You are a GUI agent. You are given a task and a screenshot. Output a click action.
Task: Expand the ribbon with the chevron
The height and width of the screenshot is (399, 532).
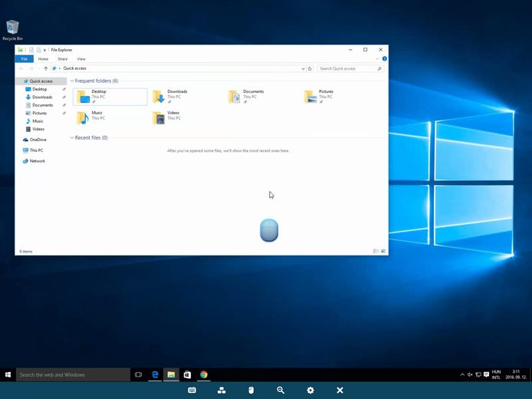[377, 59]
